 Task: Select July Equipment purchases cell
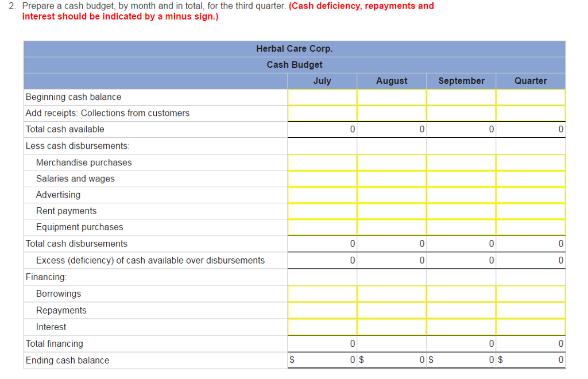click(322, 227)
